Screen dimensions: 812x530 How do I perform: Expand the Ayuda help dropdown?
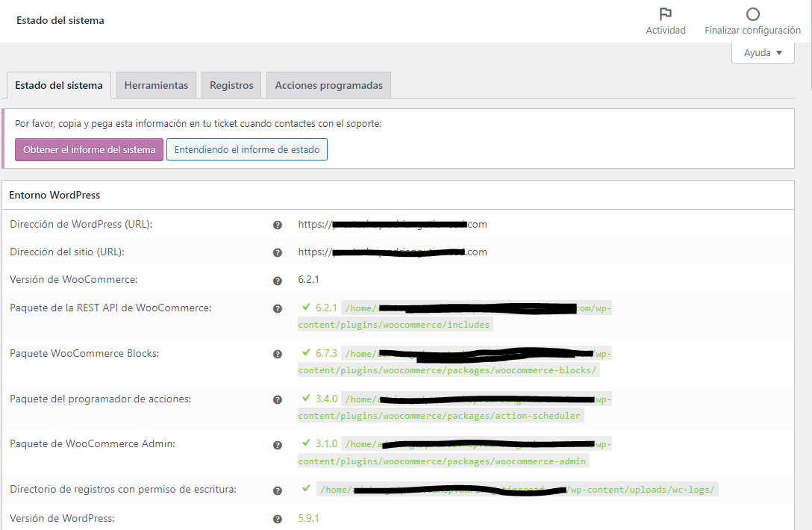click(x=763, y=53)
